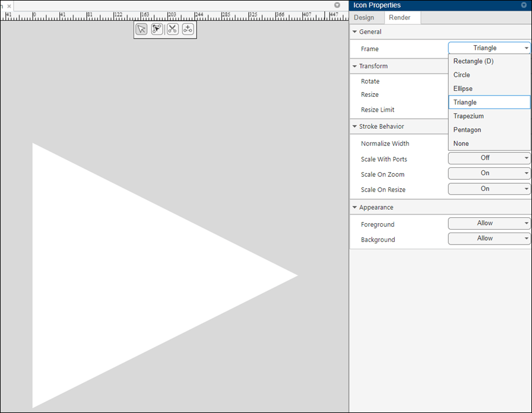Click the Resize Limit label
This screenshot has height=413, width=532.
click(x=378, y=110)
